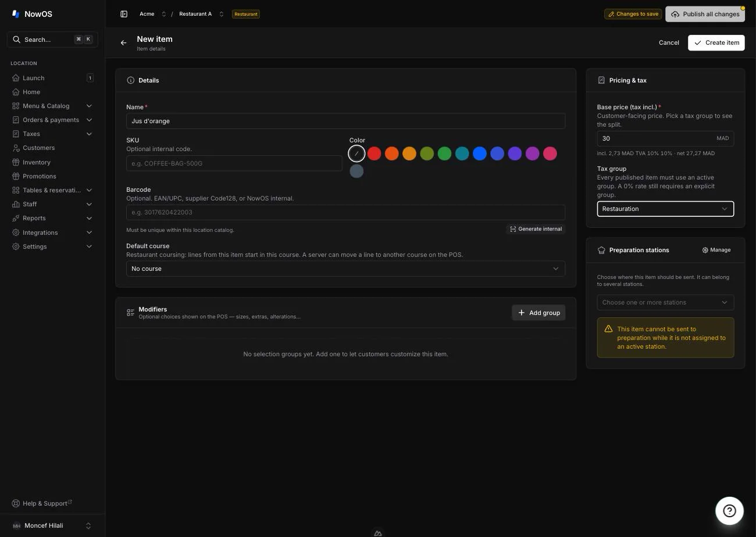Click Create item button
This screenshot has height=537, width=756.
coord(716,42)
